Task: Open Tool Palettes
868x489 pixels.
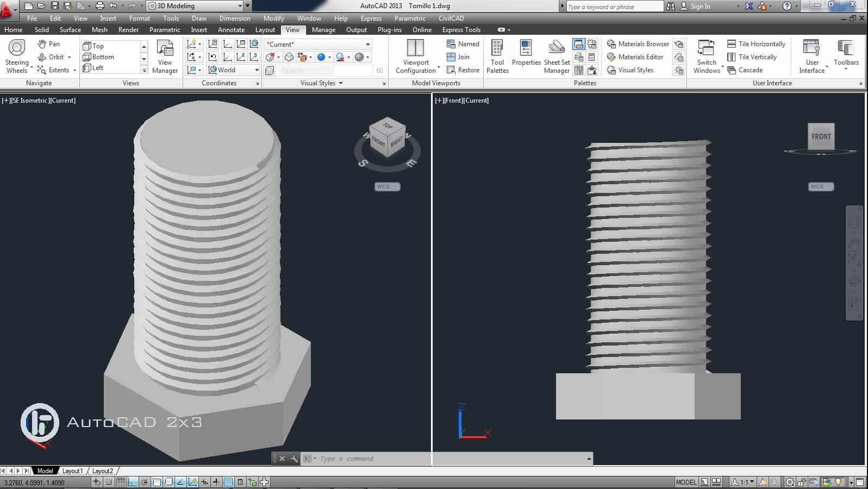Action: (x=497, y=57)
